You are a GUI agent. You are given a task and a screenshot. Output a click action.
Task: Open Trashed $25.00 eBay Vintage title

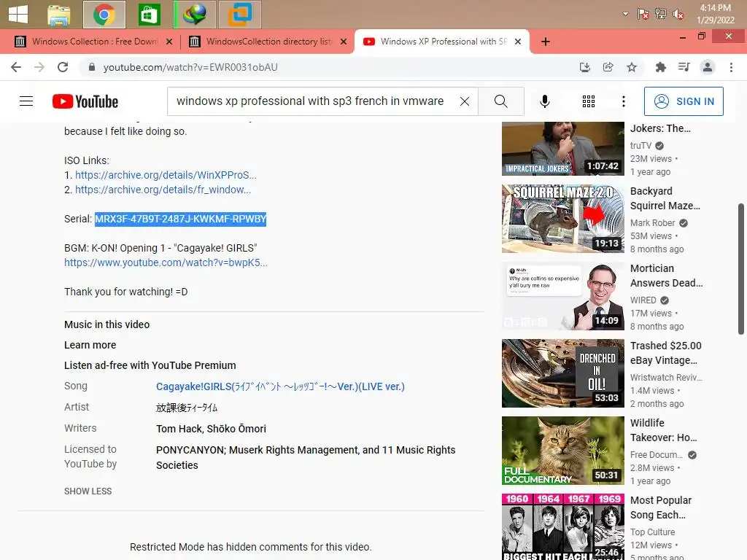665,353
